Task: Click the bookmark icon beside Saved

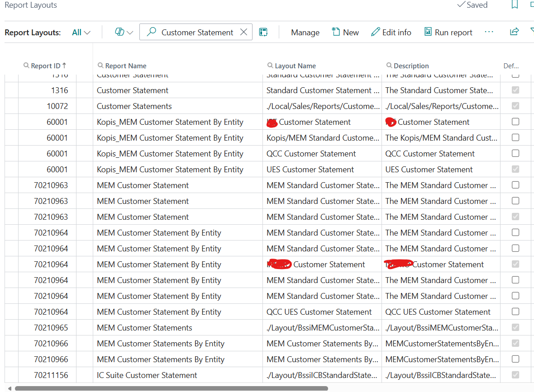Action: point(515,5)
